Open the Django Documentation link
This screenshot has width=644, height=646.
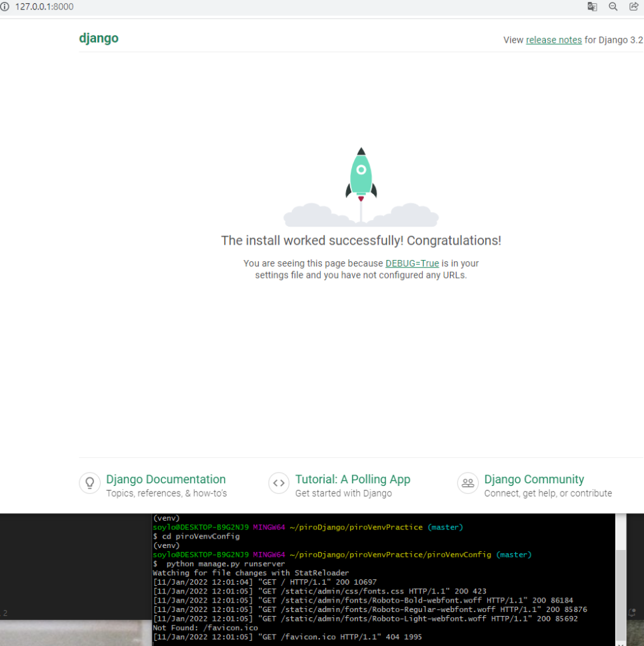click(x=165, y=479)
